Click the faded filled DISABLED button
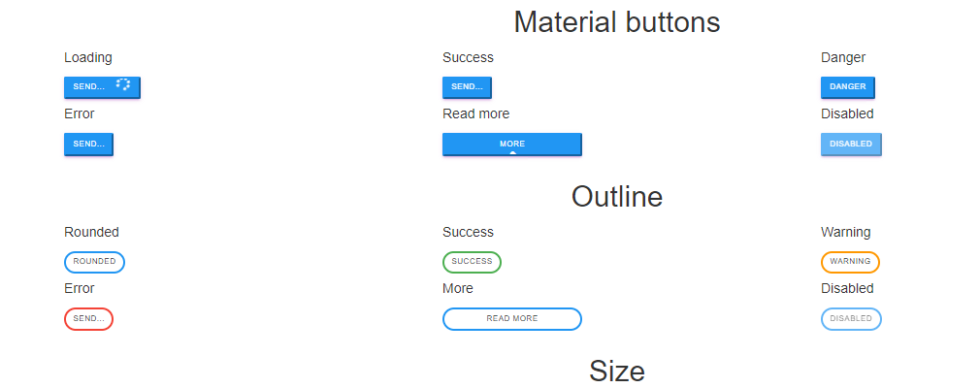Viewport: 980px width, 388px height. 851,144
